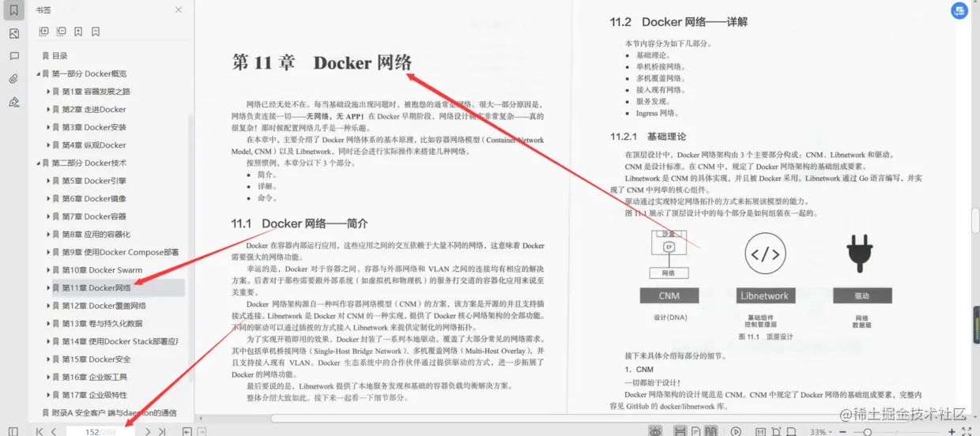Image resolution: width=980 pixels, height=436 pixels.
Task: Fit page width icon
Action: 791,431
